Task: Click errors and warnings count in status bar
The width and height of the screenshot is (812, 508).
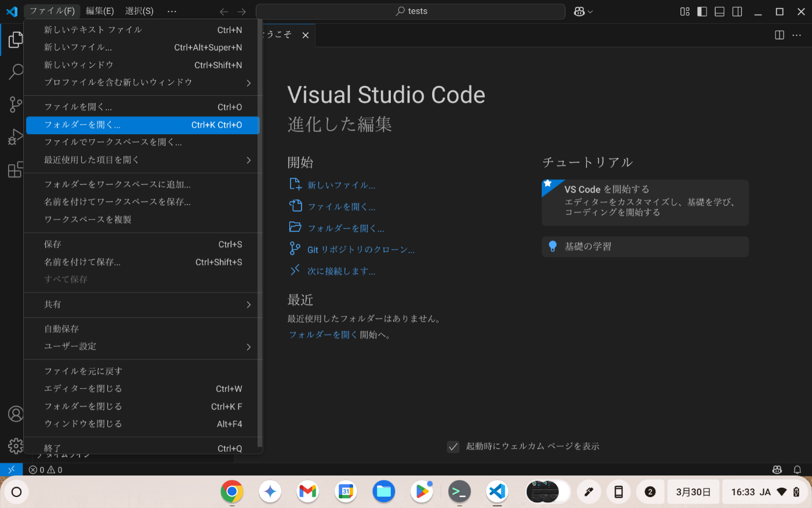Action: click(x=46, y=470)
